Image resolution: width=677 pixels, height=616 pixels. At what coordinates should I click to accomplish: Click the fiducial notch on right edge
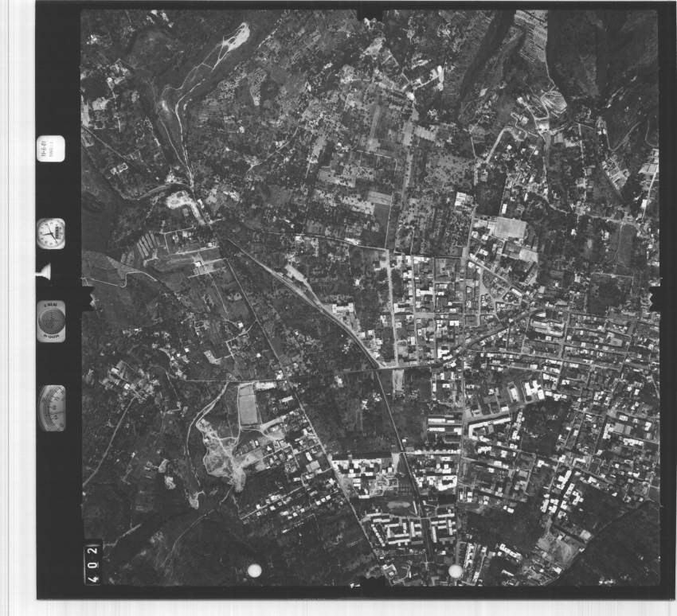[x=655, y=298]
